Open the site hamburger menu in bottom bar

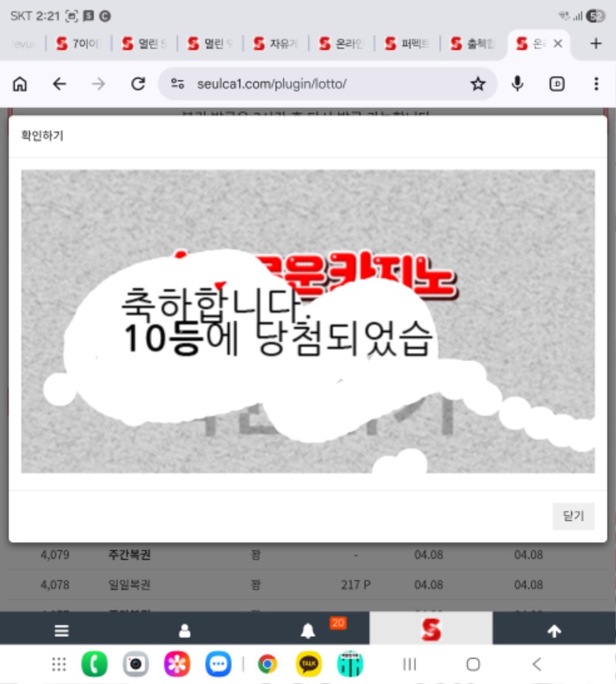(x=62, y=631)
